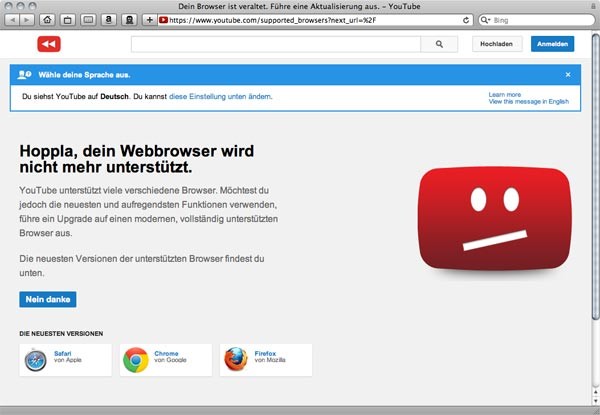Open "diese Einstellung unten ändern" link
Screen dimensions: 600x415
pos(220,97)
